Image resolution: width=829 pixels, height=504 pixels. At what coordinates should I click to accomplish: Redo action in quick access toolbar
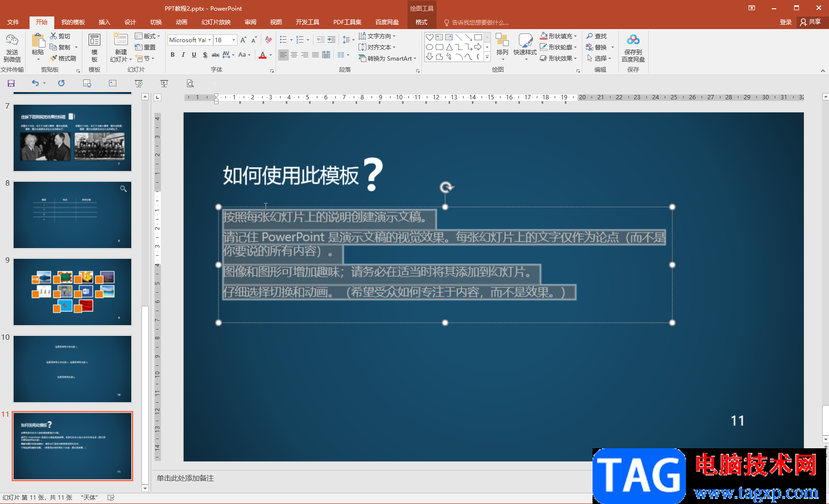[x=61, y=83]
